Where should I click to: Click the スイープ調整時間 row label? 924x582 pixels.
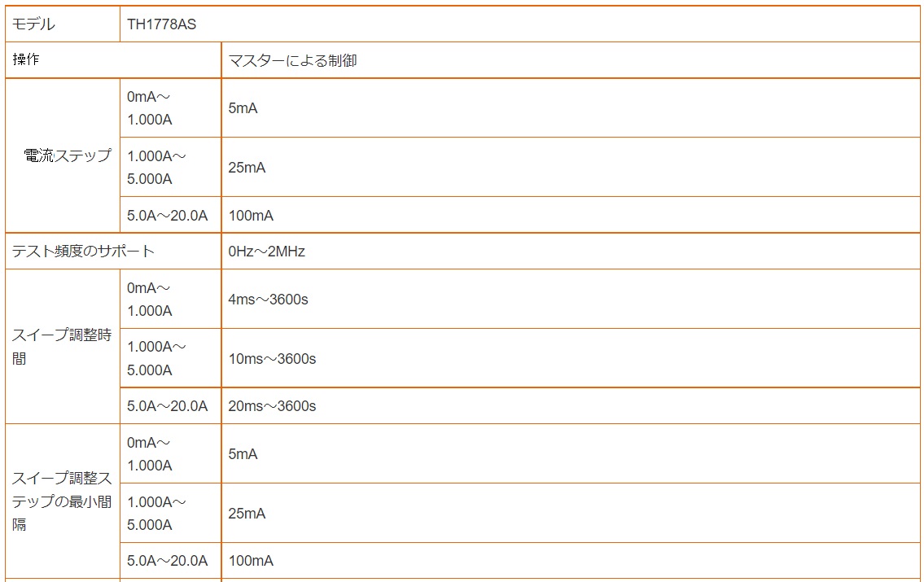point(63,347)
